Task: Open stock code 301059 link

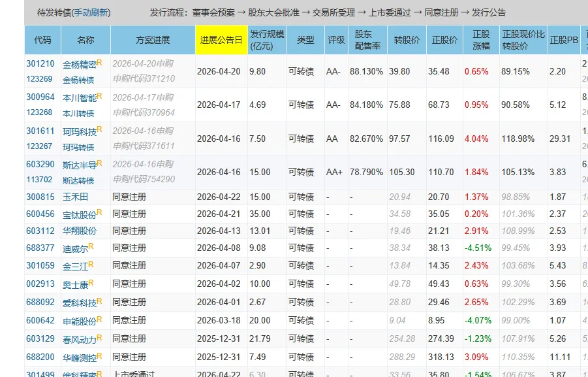Action: pyautogui.click(x=40, y=266)
